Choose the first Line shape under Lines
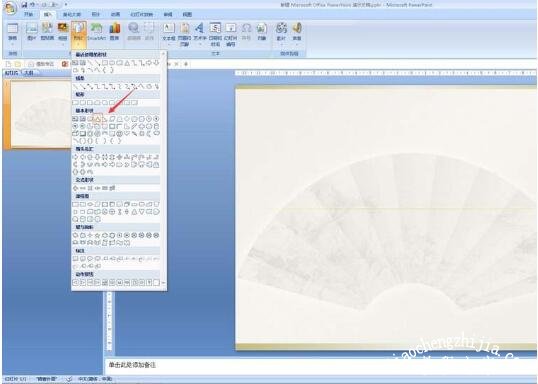The width and height of the screenshot is (538, 384). pyautogui.click(x=75, y=86)
